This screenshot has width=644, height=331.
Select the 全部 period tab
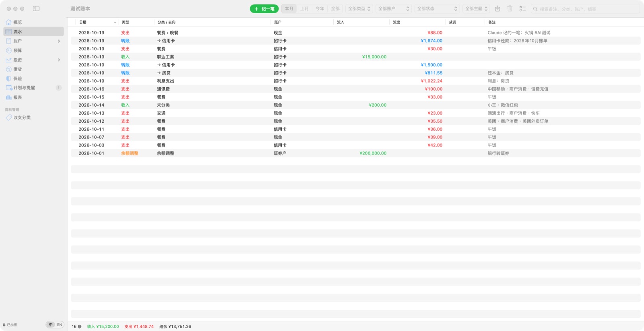point(335,8)
